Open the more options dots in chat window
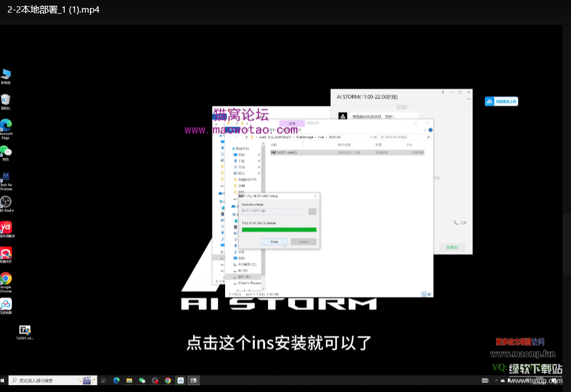Image resolution: width=571 pixels, height=392 pixels. click(x=468, y=99)
